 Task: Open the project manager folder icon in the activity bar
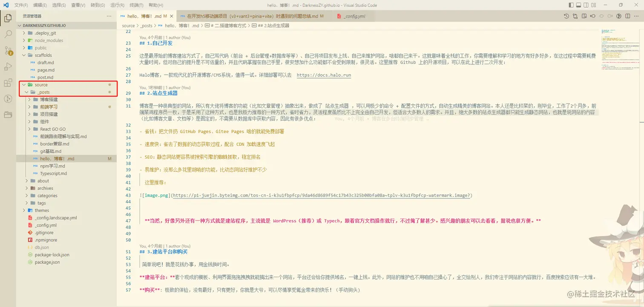click(x=8, y=115)
